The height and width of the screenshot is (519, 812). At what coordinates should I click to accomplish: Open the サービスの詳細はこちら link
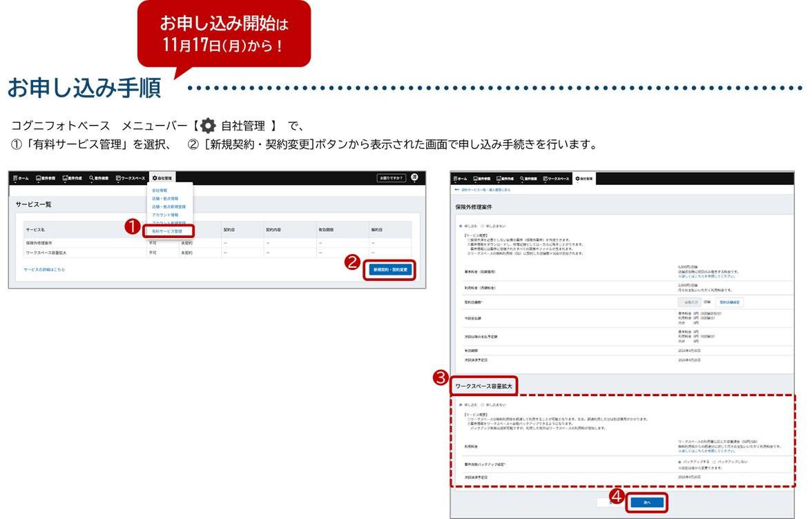click(44, 269)
